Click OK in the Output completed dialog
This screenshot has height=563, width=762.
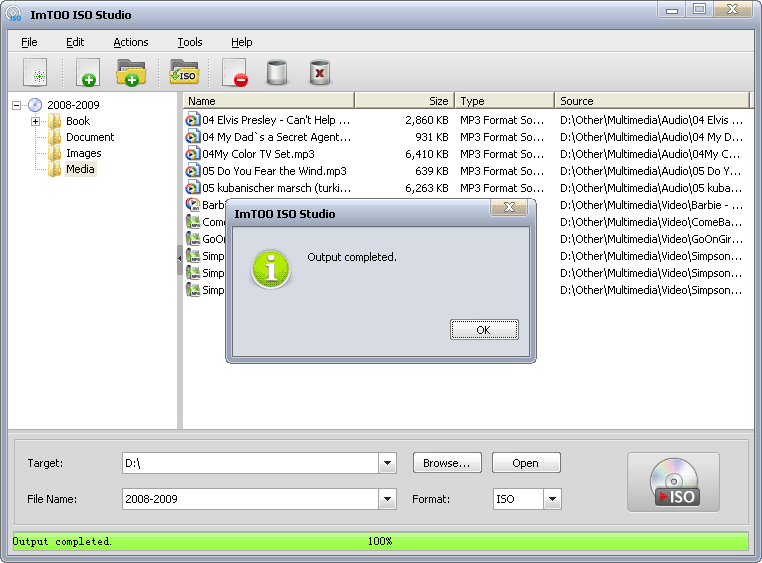click(484, 330)
